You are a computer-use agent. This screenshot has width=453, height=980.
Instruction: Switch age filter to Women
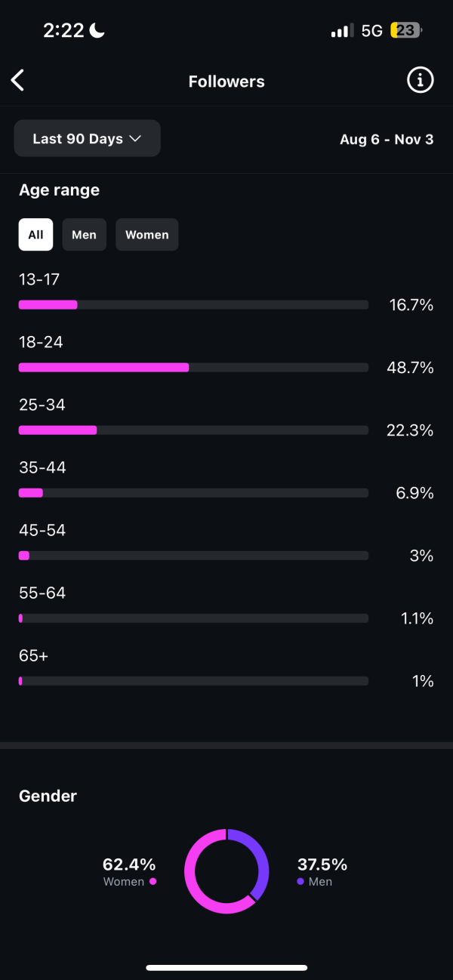(x=146, y=235)
